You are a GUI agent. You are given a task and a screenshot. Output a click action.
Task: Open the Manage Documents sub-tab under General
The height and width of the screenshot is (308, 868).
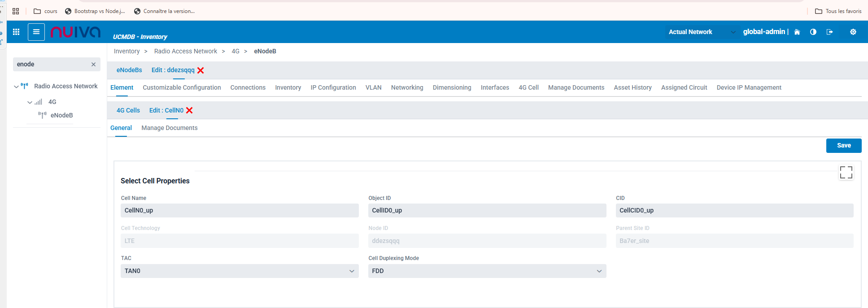(x=169, y=128)
